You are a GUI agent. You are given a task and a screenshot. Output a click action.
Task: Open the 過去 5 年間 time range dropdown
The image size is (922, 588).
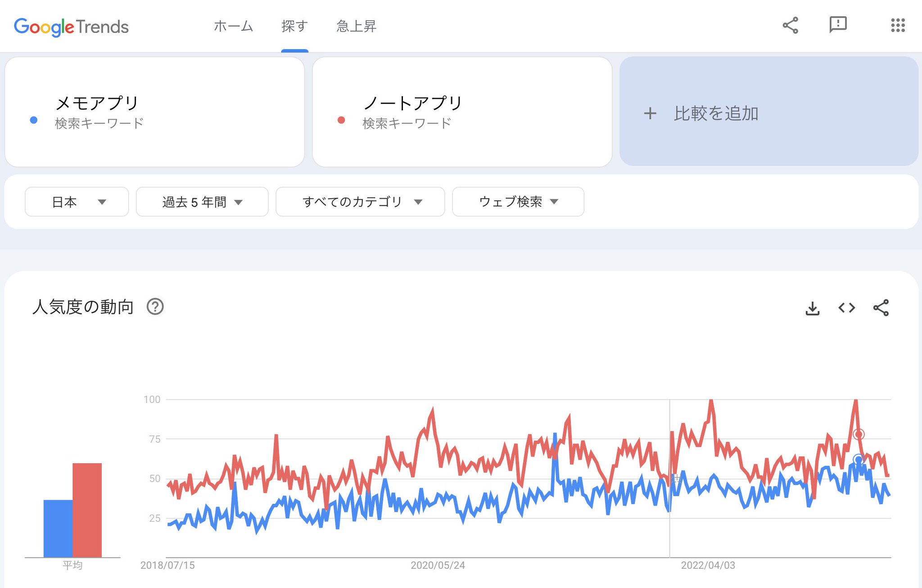click(x=202, y=202)
